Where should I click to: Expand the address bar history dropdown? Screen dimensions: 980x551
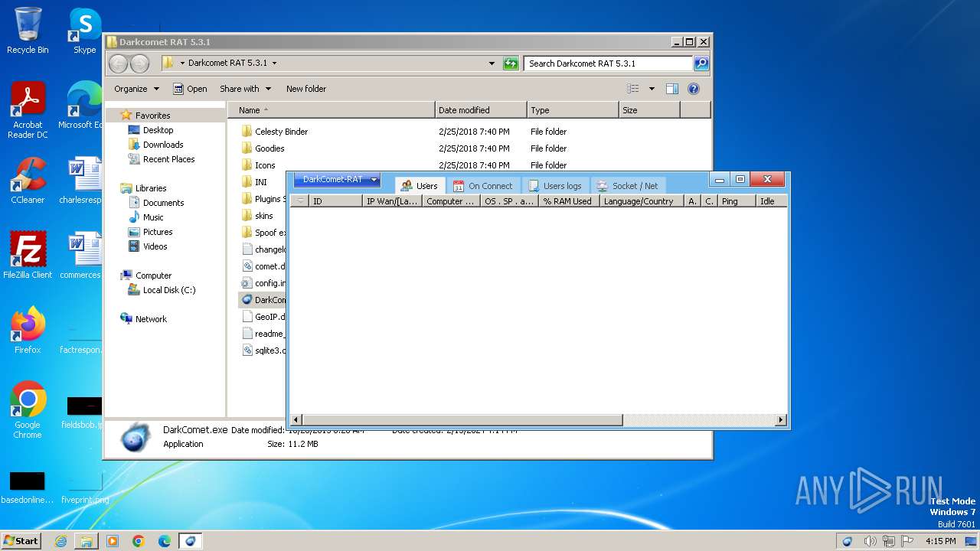(x=492, y=64)
